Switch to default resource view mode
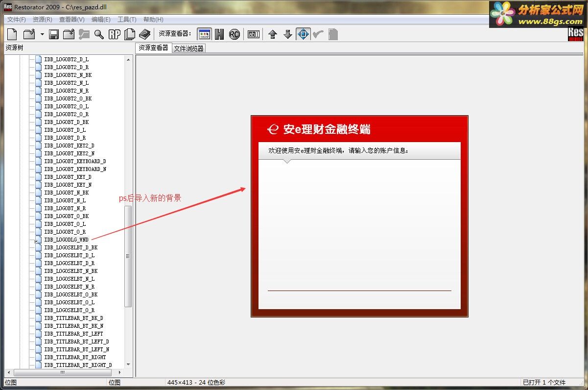This screenshot has width=588, height=390. click(x=204, y=34)
